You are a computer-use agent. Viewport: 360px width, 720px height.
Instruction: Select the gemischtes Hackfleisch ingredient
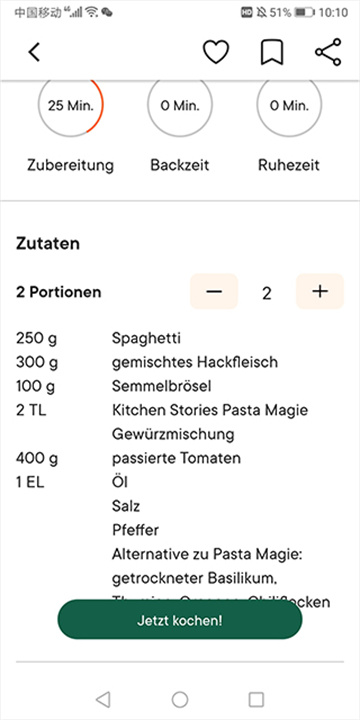point(195,363)
